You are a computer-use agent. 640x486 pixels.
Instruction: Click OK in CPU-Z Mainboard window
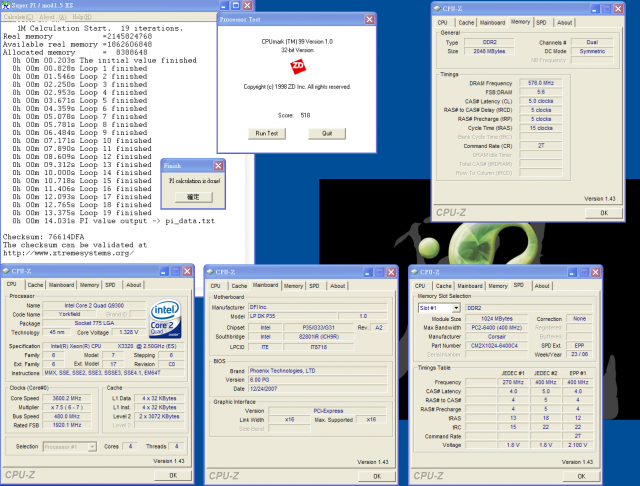pyautogui.click(x=377, y=476)
